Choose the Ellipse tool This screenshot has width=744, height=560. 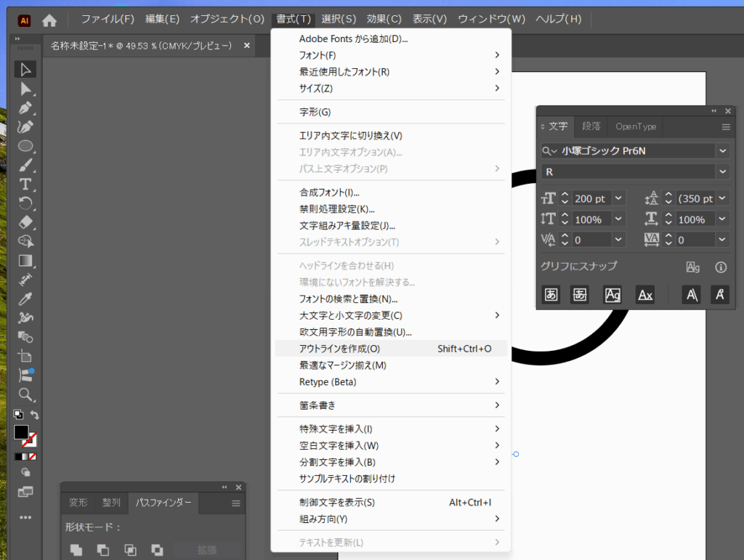pyautogui.click(x=25, y=146)
